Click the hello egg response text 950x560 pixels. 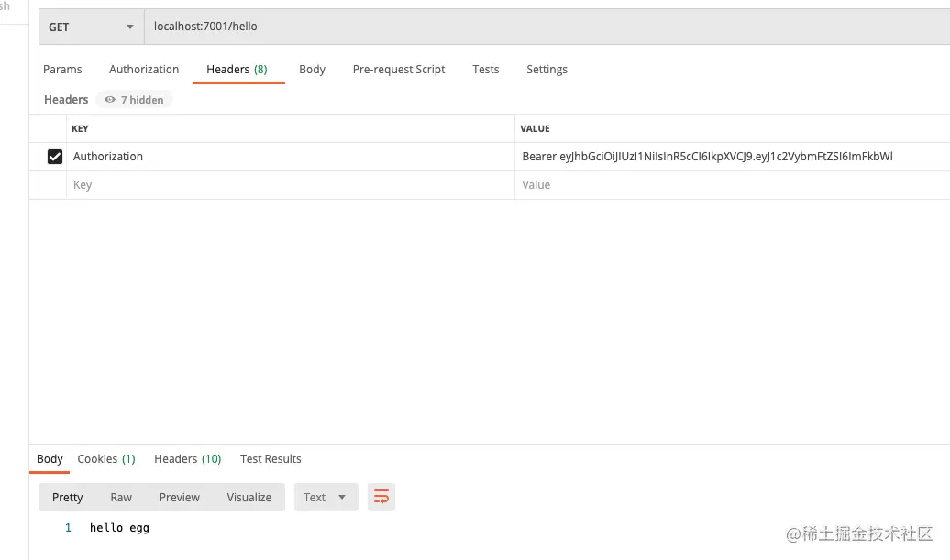click(x=119, y=528)
